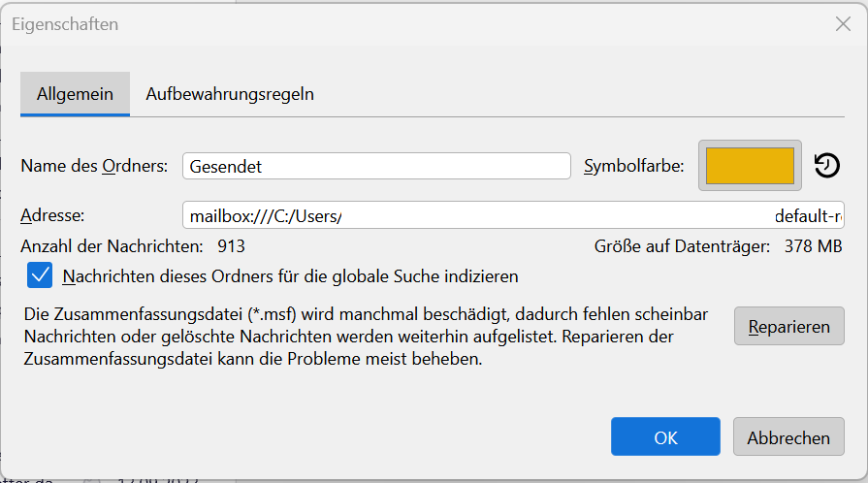Viewport: 868px width, 483px height.
Task: Click the 'Adresse:' label
Action: 52,215
